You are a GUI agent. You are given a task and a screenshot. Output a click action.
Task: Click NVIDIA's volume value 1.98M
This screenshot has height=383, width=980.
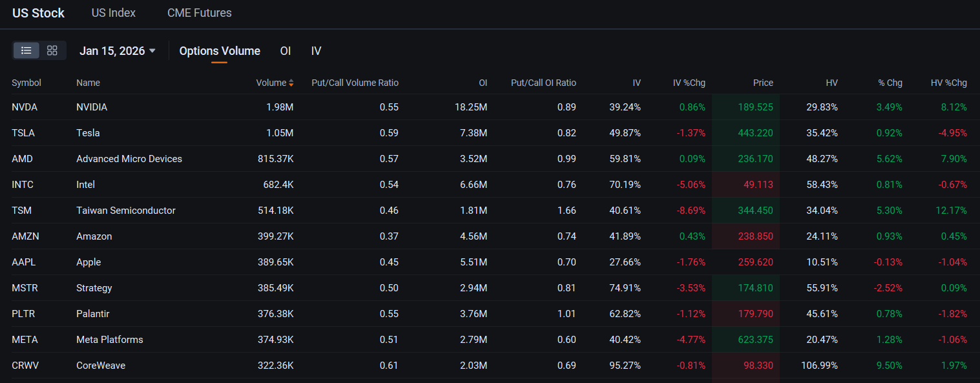(280, 107)
